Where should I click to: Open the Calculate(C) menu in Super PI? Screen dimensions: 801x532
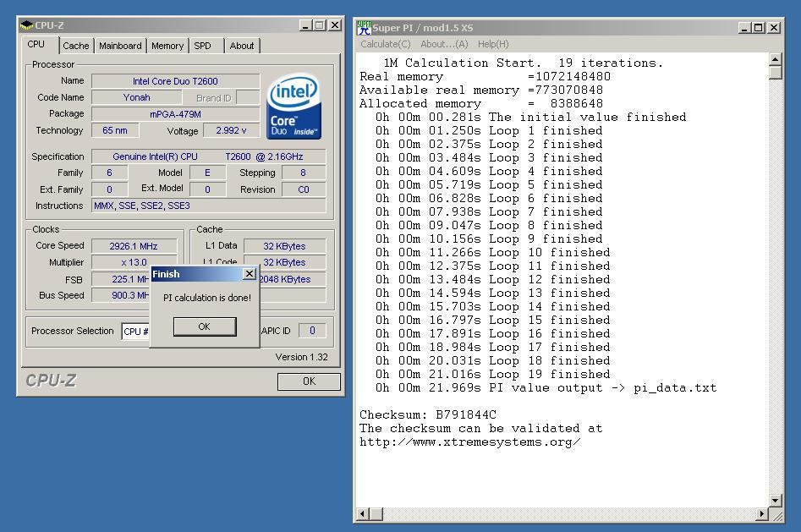tap(385, 44)
